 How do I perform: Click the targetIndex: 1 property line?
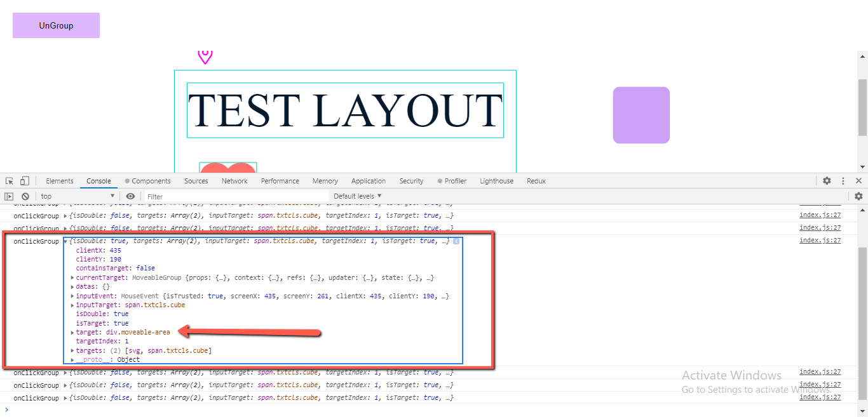[x=102, y=341]
